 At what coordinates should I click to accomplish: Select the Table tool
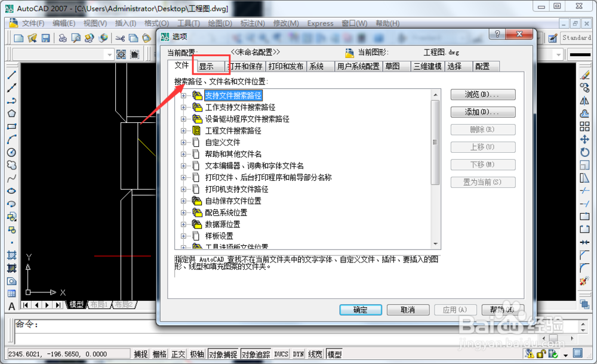[12, 294]
